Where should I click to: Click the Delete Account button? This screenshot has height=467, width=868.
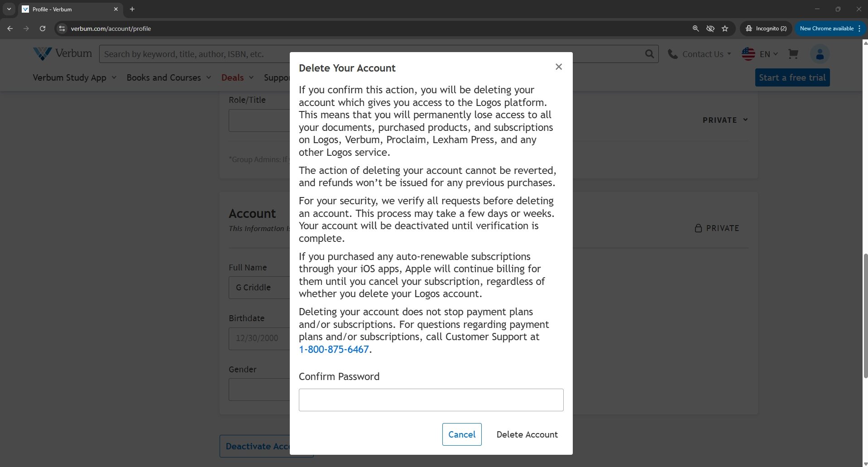(x=527, y=434)
